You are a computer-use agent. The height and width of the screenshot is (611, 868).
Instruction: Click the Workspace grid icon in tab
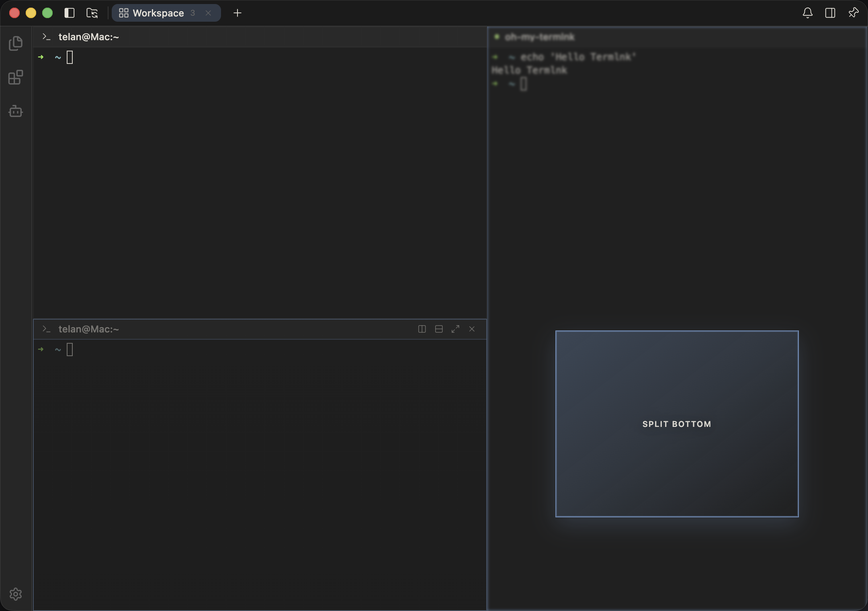click(124, 13)
